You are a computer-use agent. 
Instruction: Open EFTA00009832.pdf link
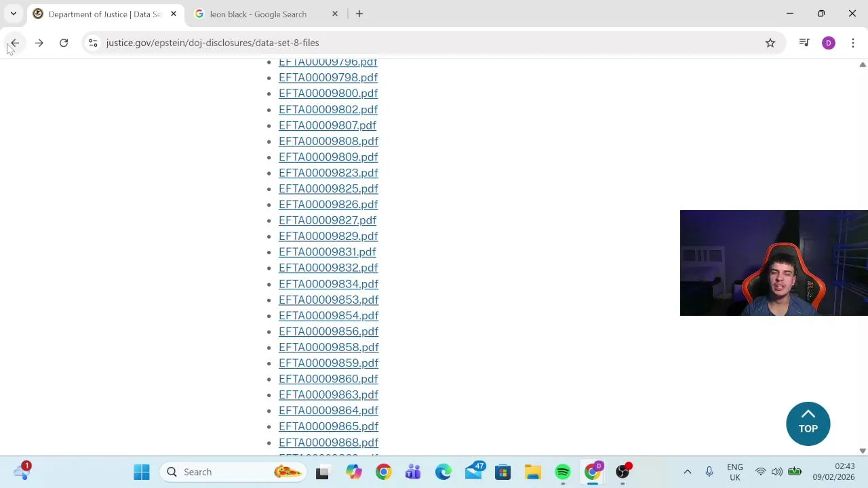pos(328,268)
